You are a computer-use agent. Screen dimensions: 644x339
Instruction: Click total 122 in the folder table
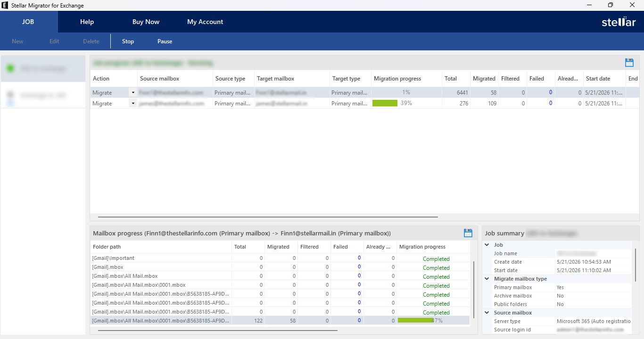click(x=258, y=321)
